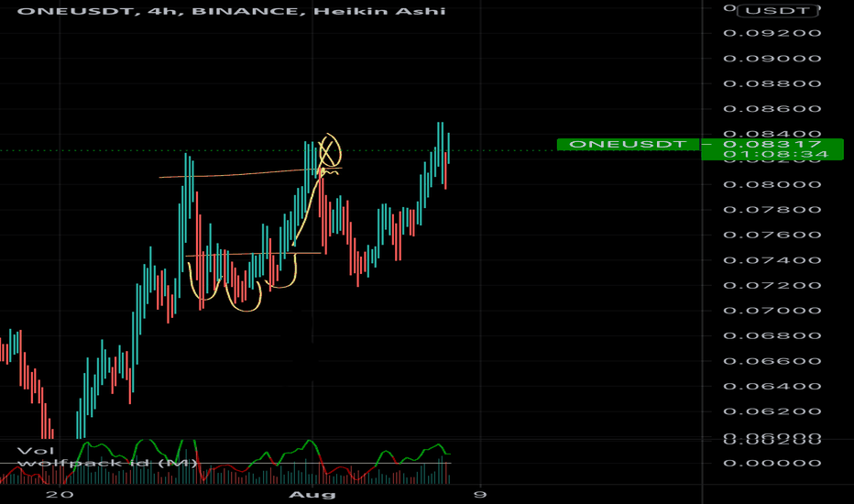Click the Aug date axis label
854x504 pixels.
[312, 495]
